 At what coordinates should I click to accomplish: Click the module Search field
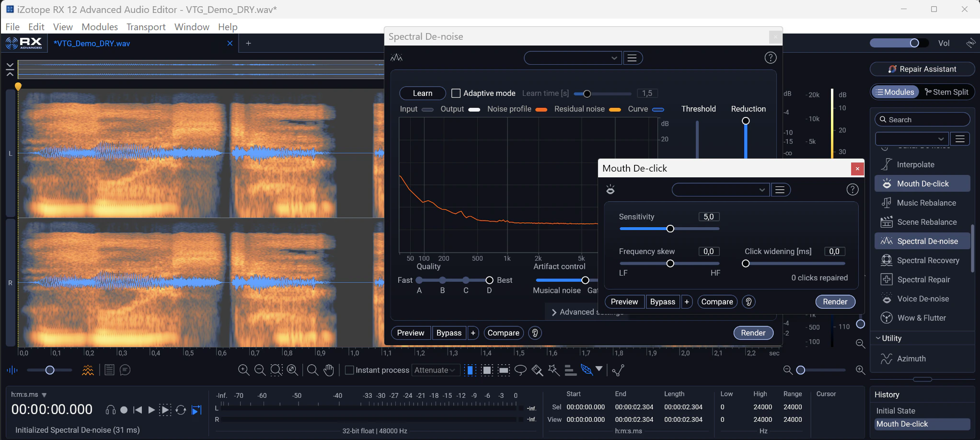pos(922,120)
